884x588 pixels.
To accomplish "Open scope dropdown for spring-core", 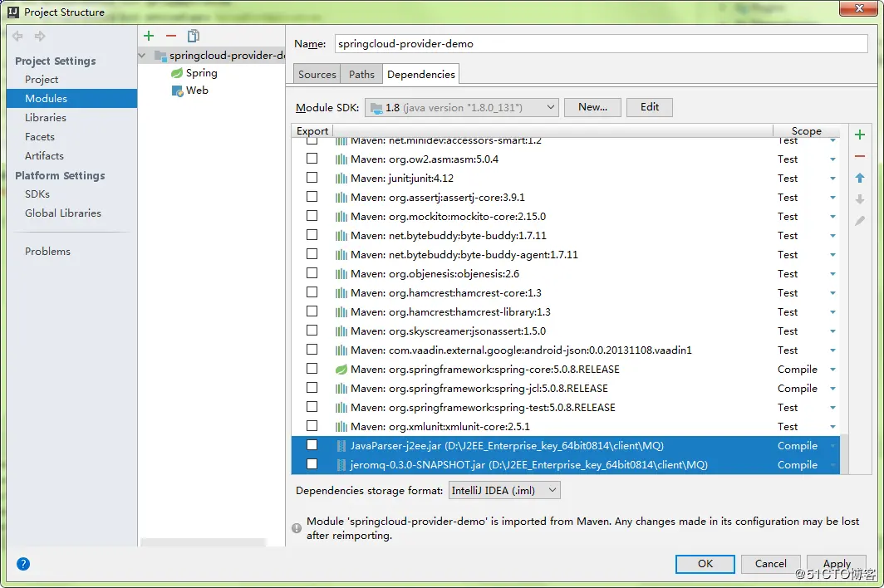I will point(832,370).
